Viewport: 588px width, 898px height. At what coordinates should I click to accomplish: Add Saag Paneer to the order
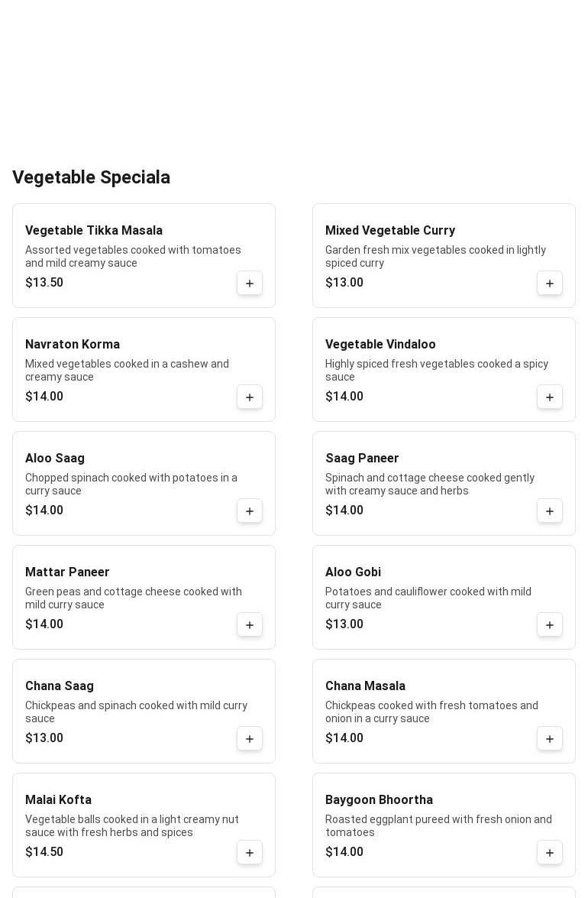coord(550,511)
